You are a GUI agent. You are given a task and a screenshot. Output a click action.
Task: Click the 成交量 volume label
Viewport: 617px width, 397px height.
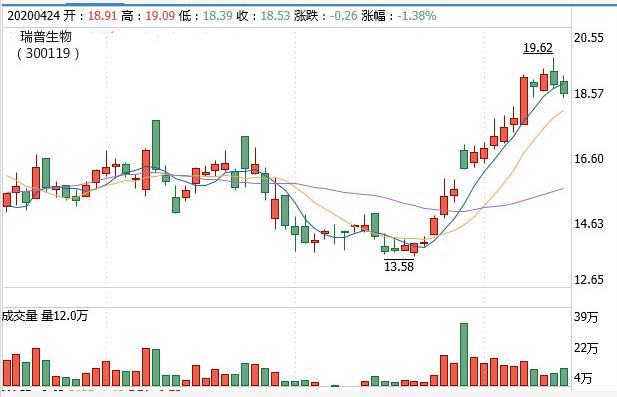pyautogui.click(x=20, y=316)
